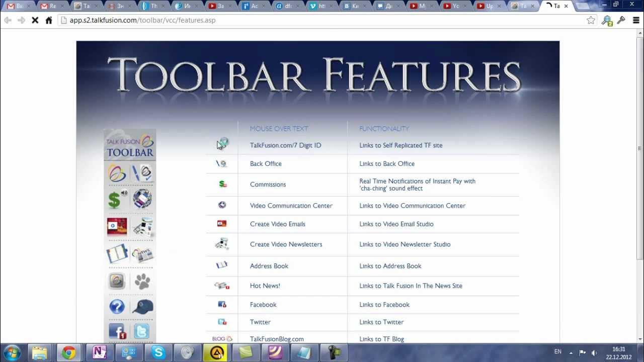This screenshot has width=644, height=362.
Task: Click the 'Links to Video Newsletter Studio' text
Action: (405, 244)
